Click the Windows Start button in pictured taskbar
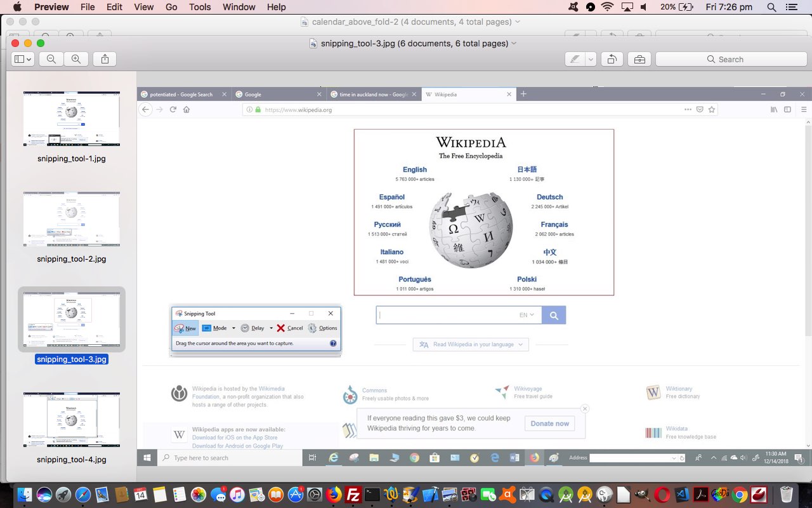Image resolution: width=812 pixels, height=508 pixels. tap(147, 457)
